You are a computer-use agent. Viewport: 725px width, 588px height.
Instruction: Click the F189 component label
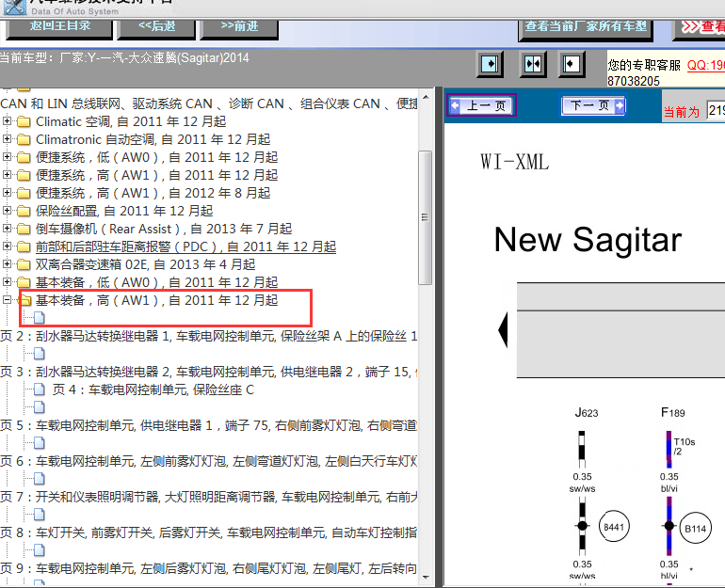(673, 412)
